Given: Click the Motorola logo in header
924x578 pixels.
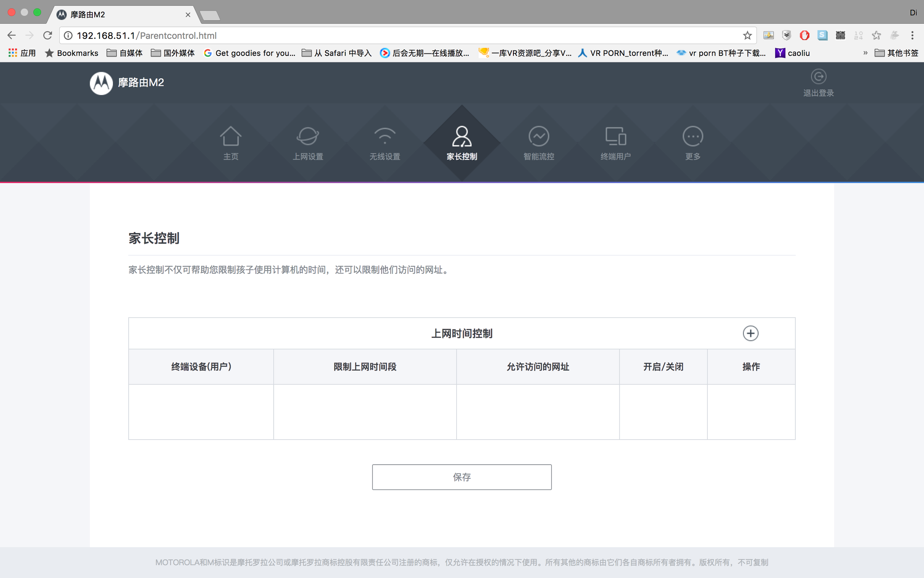Looking at the screenshot, I should tap(101, 83).
